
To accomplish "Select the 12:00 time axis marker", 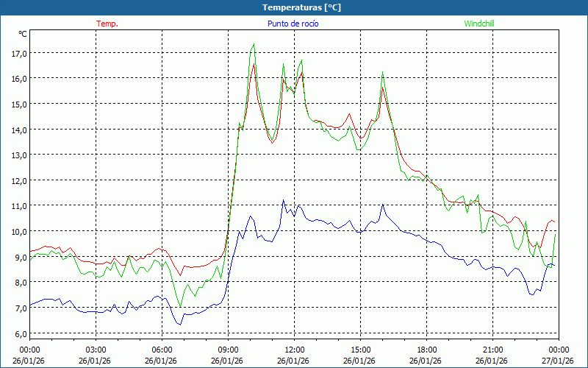I will [x=294, y=350].
